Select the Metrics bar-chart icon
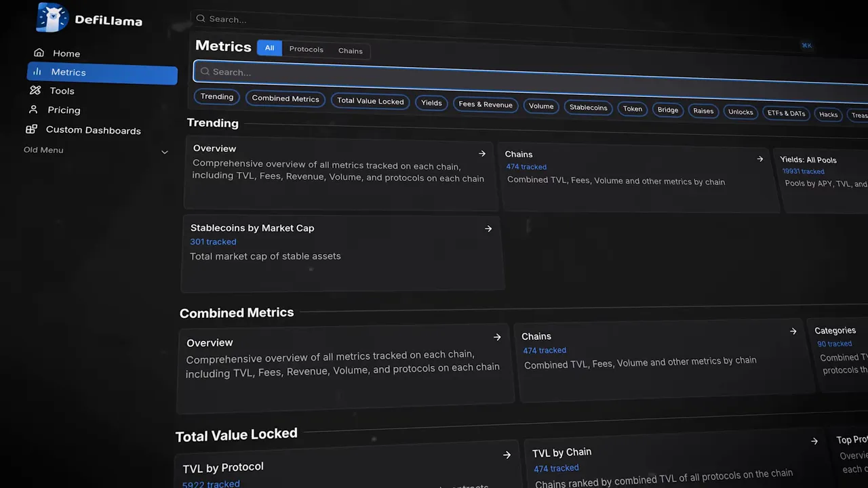Image resolution: width=868 pixels, height=488 pixels. [x=38, y=72]
